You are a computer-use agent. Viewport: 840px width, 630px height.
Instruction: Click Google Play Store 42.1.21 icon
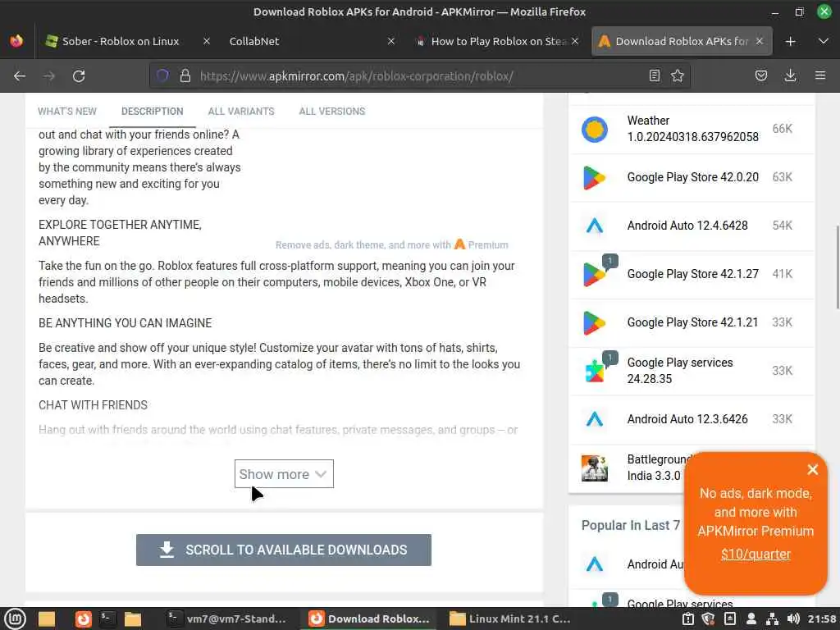click(x=595, y=322)
